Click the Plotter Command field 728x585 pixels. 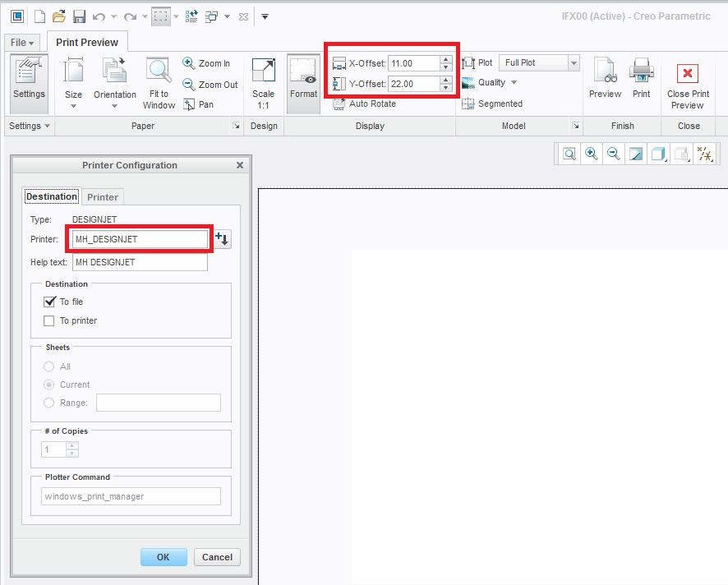131,496
